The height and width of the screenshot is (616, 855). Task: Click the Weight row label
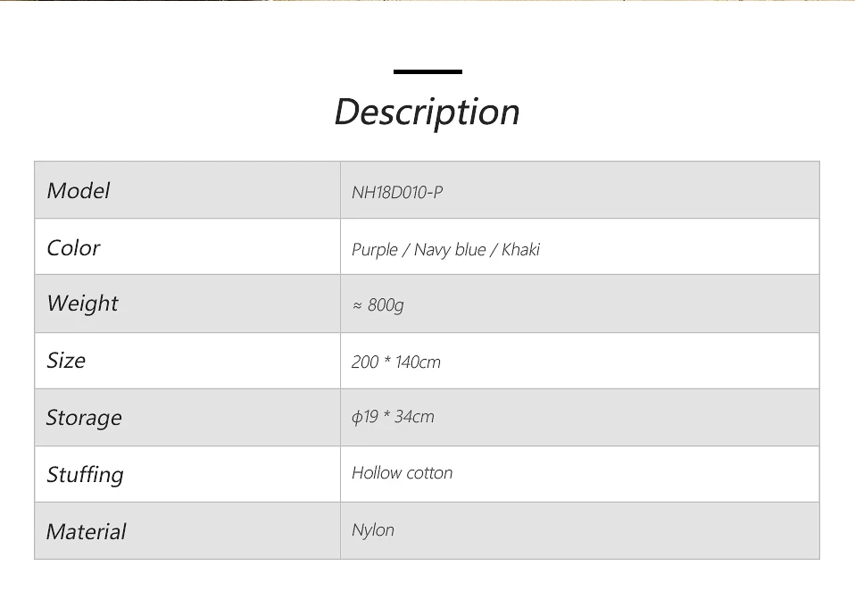[x=82, y=304]
